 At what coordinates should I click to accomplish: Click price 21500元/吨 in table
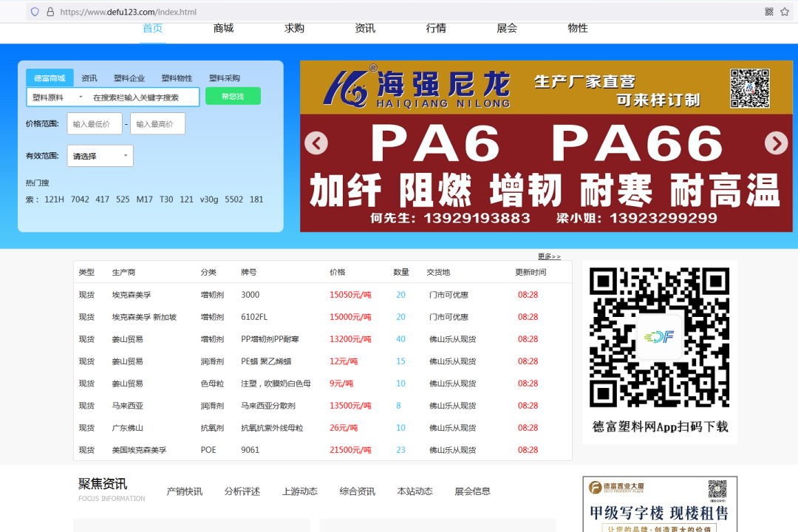[351, 450]
